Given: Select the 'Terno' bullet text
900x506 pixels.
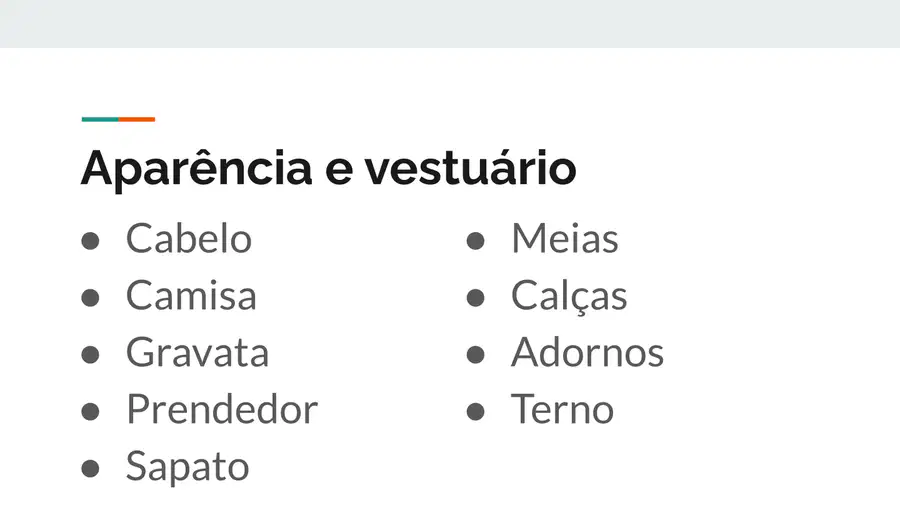Looking at the screenshot, I should (x=562, y=409).
